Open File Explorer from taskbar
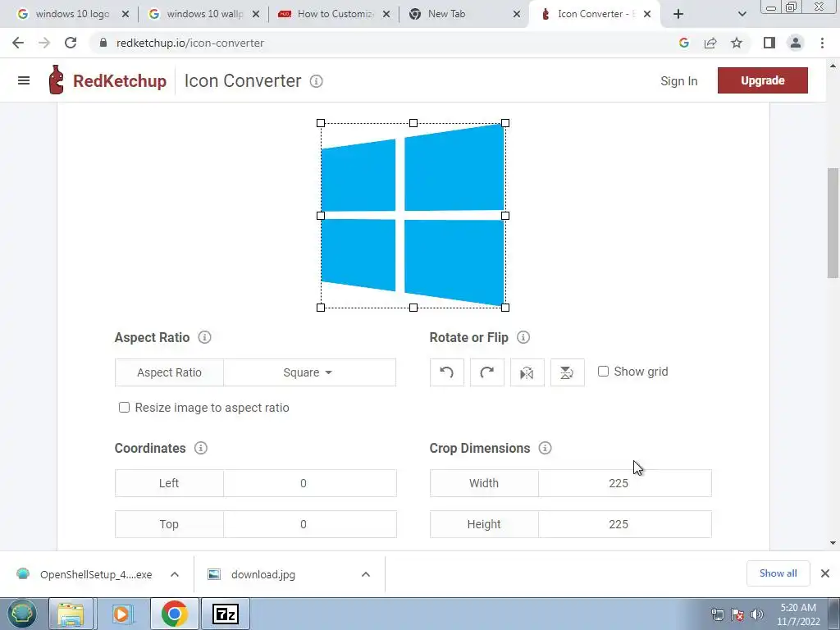Viewport: 840px width, 630px height. tap(71, 614)
